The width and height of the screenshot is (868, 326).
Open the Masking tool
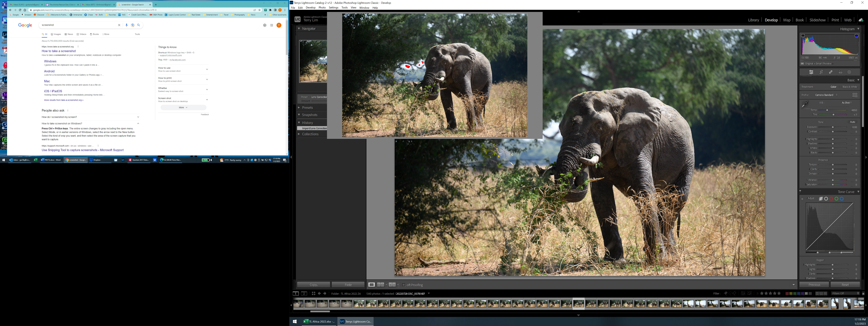[x=849, y=72]
